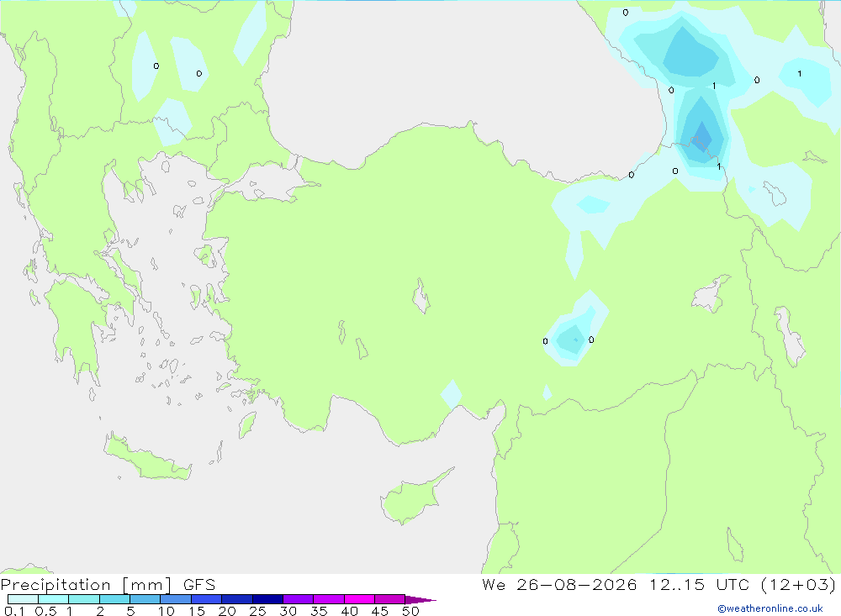Click the legend swatch between 5 and 10
Screen dimensions: 841x616
145,599
